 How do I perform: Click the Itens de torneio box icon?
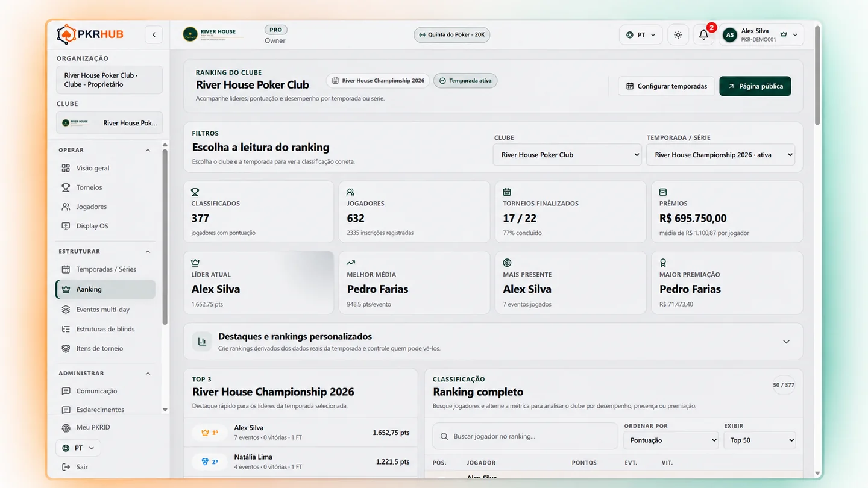tap(66, 348)
